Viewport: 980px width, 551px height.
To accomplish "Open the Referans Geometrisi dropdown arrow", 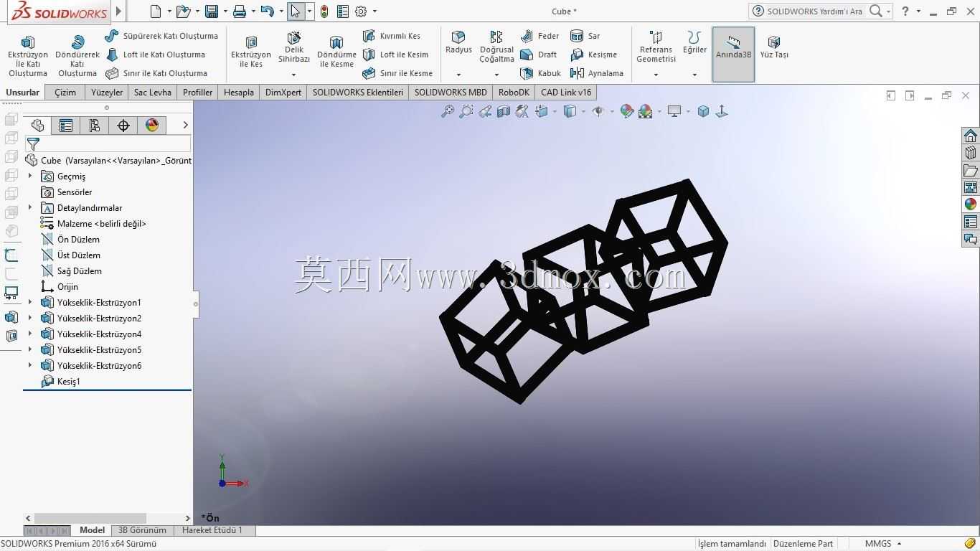I will [x=656, y=75].
